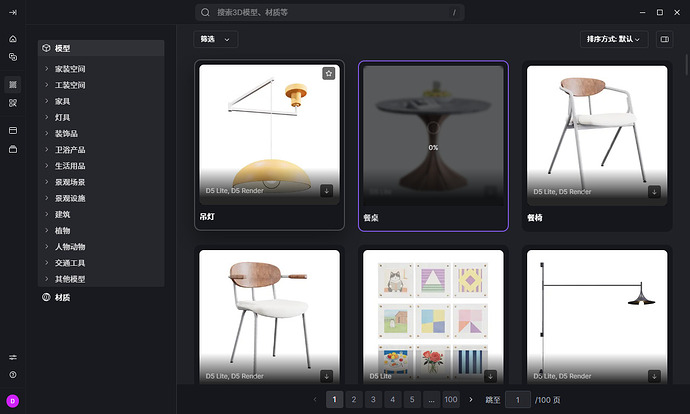The width and height of the screenshot is (690, 414).
Task: Click the next page arrow
Action: [x=471, y=399]
